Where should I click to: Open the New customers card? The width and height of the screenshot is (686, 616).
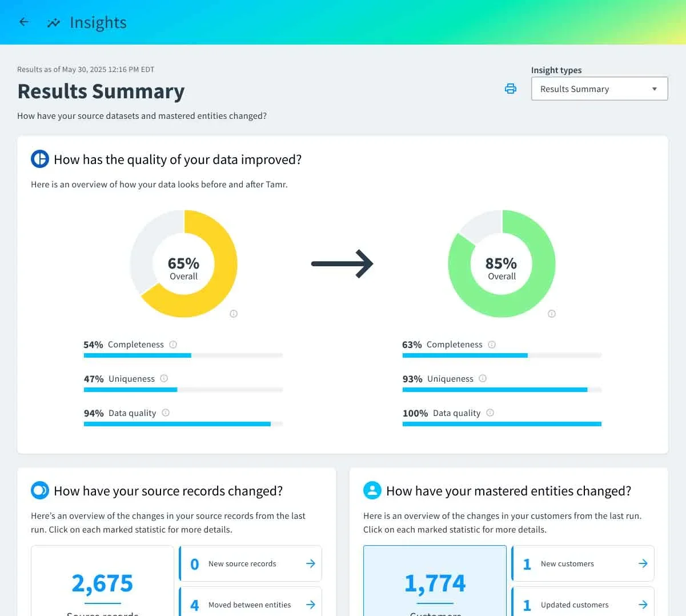pos(583,563)
